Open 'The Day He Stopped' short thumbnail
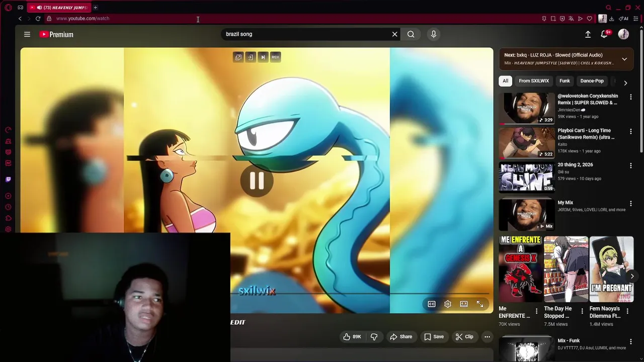This screenshot has height=362, width=644. 566,269
